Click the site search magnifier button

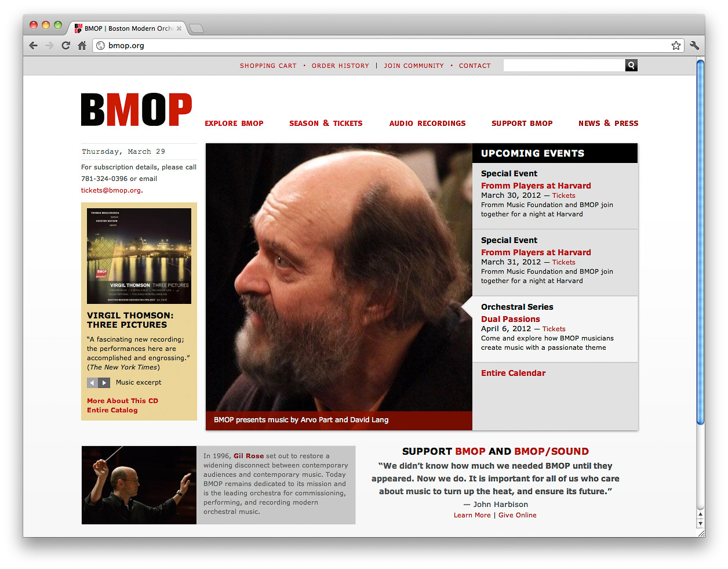[x=631, y=66]
